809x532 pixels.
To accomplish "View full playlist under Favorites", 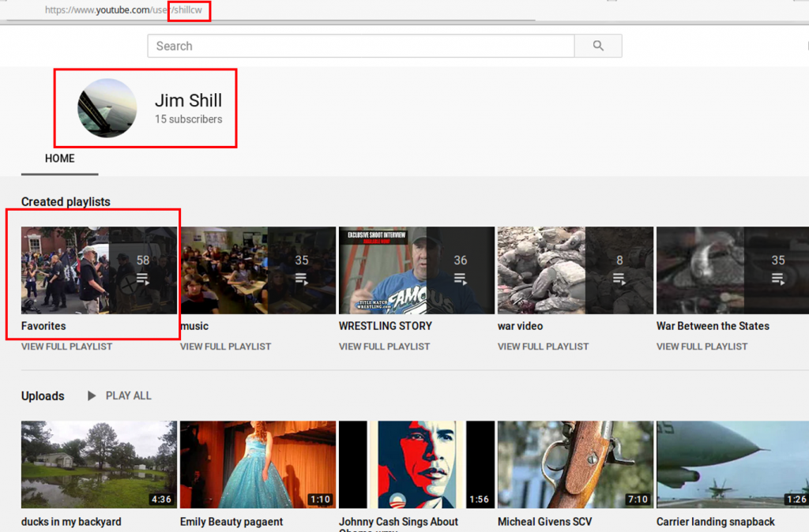I will [67, 347].
